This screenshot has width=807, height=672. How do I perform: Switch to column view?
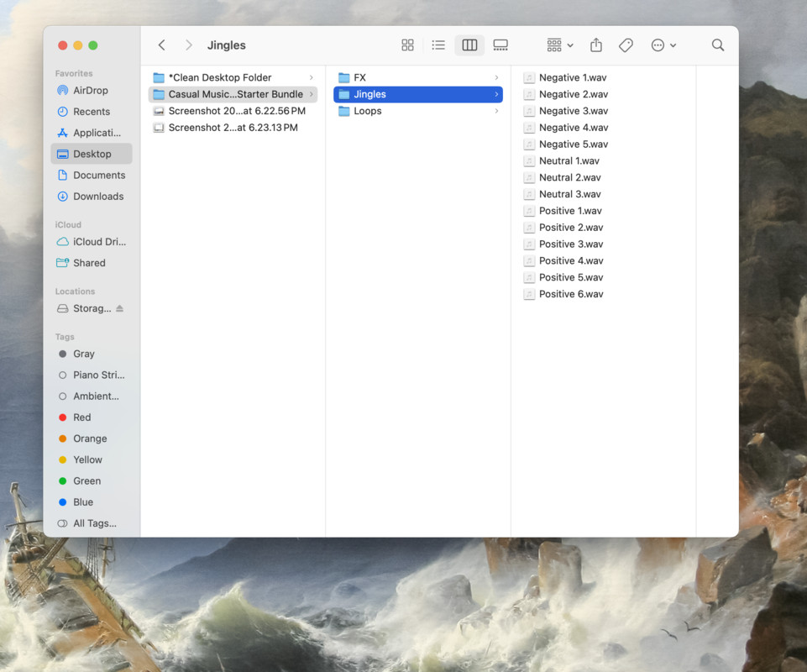pos(469,45)
